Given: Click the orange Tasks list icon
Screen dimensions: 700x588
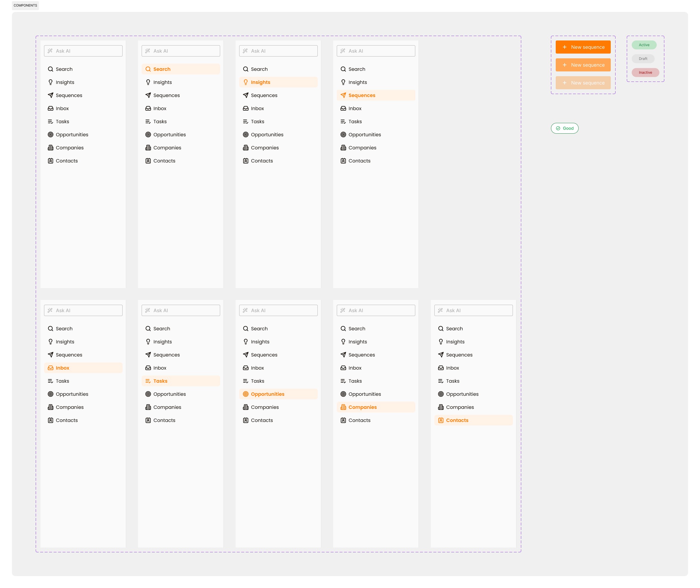Looking at the screenshot, I should tap(148, 381).
